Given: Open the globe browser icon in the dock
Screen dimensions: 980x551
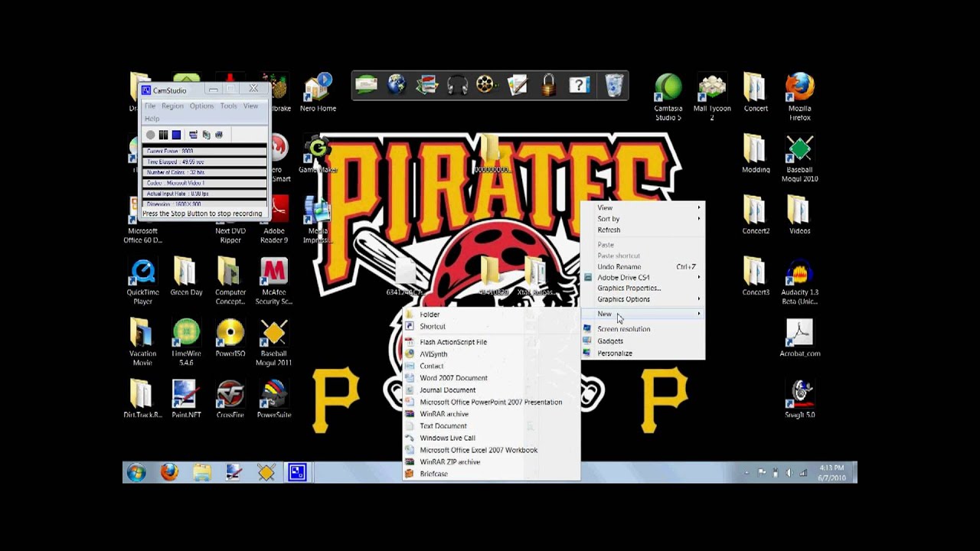Looking at the screenshot, I should [x=397, y=85].
